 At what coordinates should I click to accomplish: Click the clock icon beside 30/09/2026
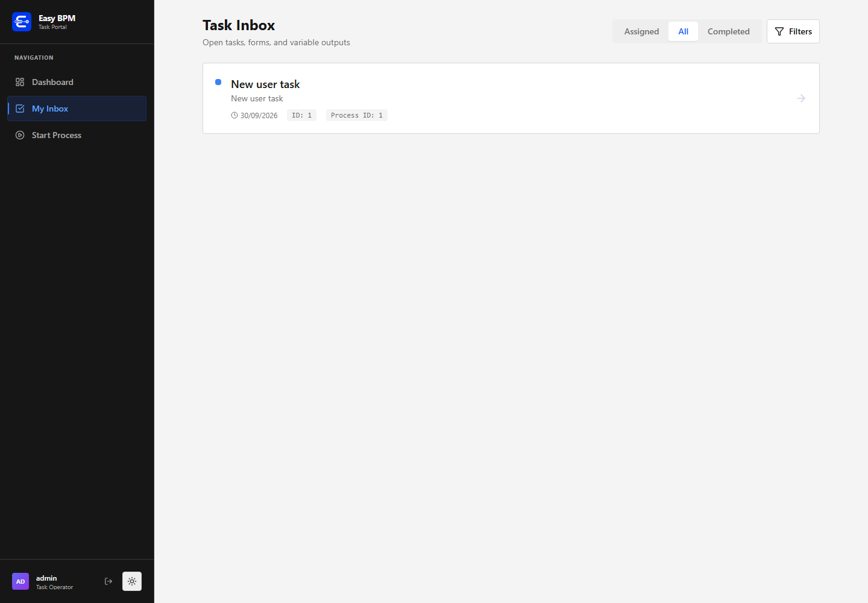pyautogui.click(x=234, y=115)
